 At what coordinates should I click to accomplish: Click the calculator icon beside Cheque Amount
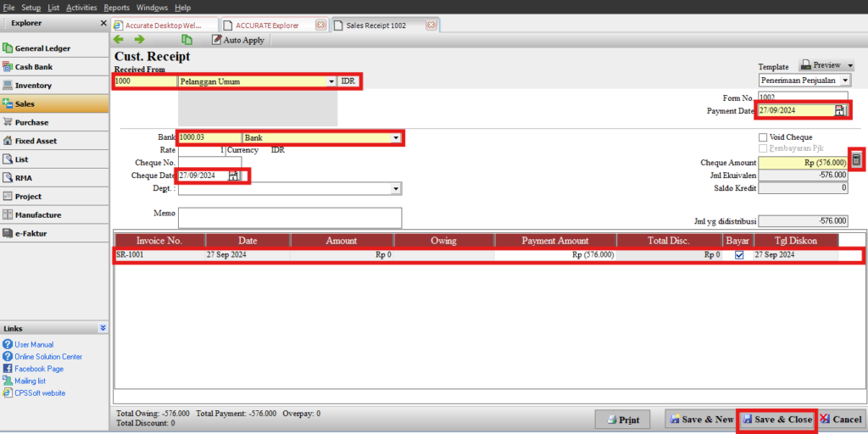(856, 160)
